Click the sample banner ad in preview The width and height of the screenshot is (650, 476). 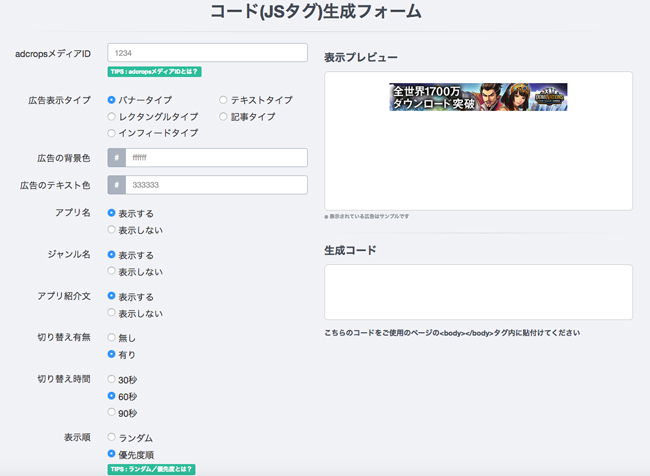pos(478,97)
